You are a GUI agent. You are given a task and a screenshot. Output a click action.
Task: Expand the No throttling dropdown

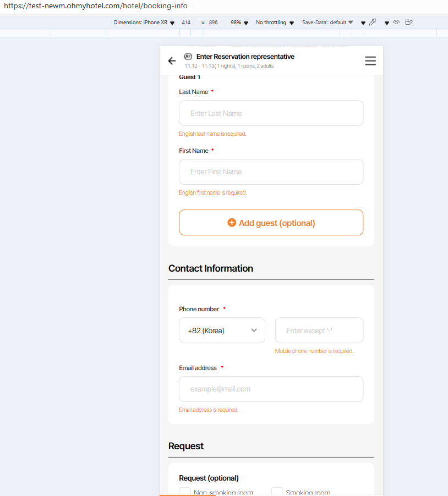(x=275, y=23)
